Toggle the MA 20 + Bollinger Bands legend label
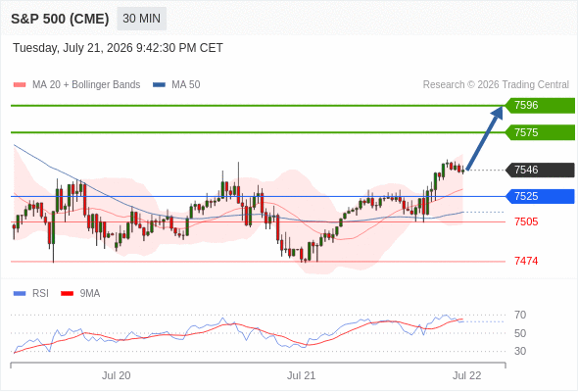578x392 pixels. pyautogui.click(x=86, y=85)
